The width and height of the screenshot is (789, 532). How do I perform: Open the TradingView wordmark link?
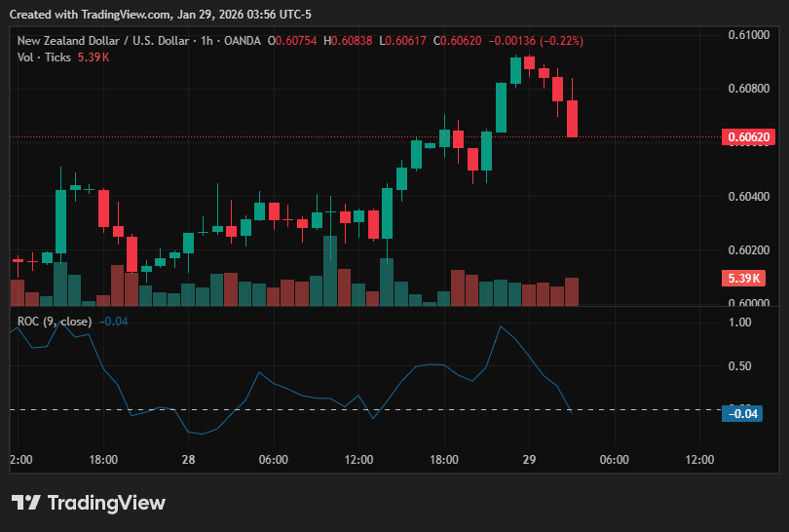point(106,503)
